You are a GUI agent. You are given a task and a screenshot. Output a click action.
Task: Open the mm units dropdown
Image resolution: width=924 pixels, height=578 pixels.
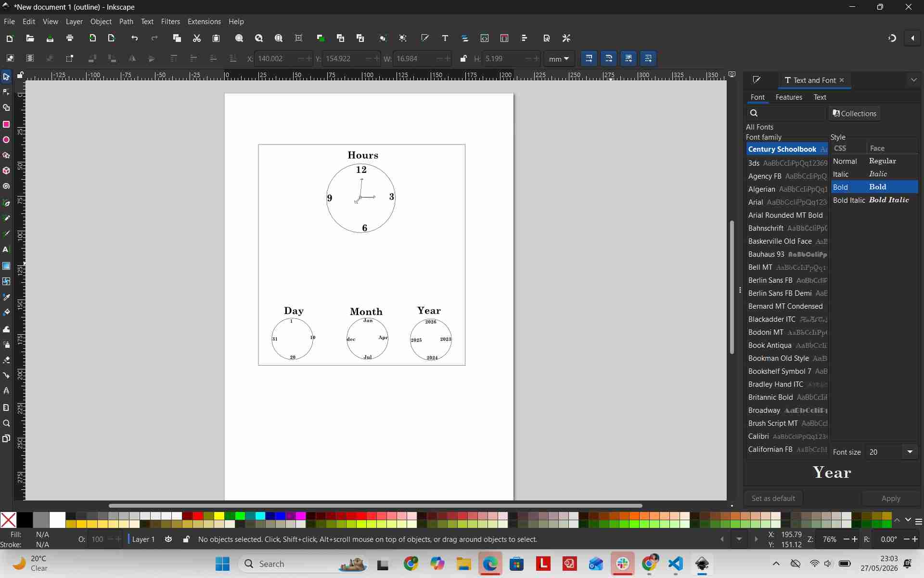(x=559, y=59)
